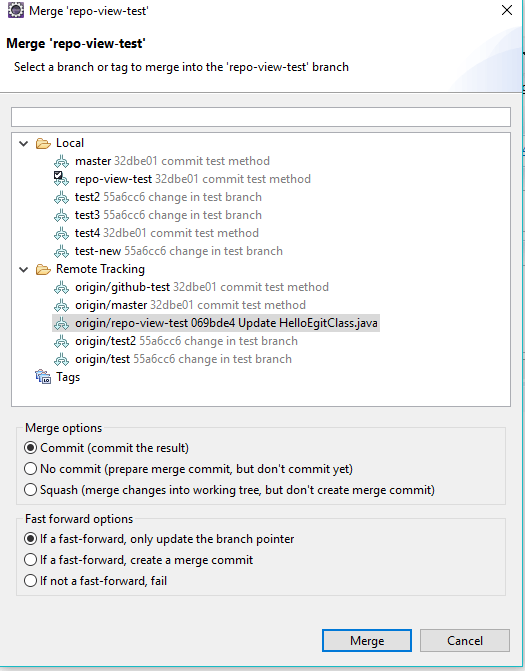Click the Tags icon in the tree
Viewport: 525px width, 671px height.
click(43, 377)
